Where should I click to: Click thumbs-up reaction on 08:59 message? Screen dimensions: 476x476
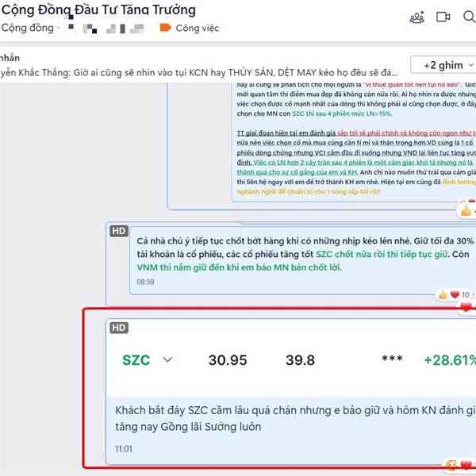tap(443, 294)
